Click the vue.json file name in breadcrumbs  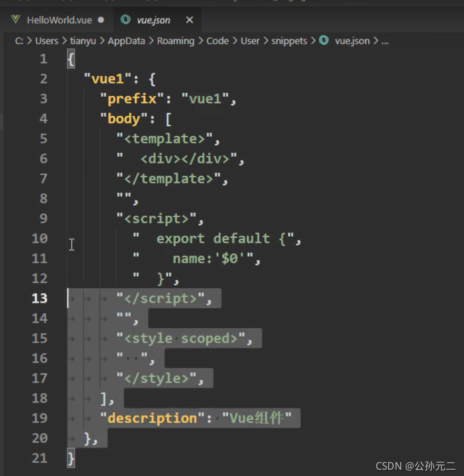coord(352,40)
